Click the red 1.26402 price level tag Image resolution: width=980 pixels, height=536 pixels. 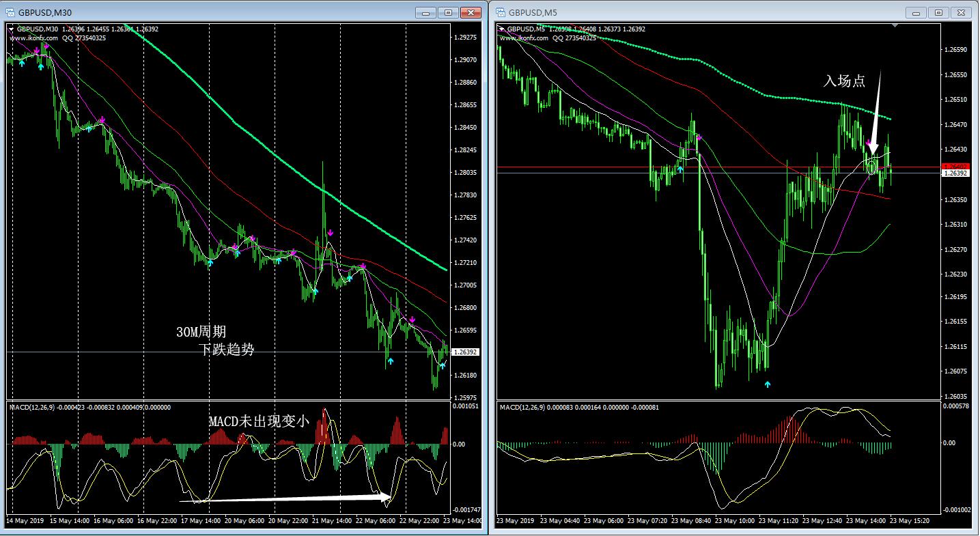[x=955, y=166]
